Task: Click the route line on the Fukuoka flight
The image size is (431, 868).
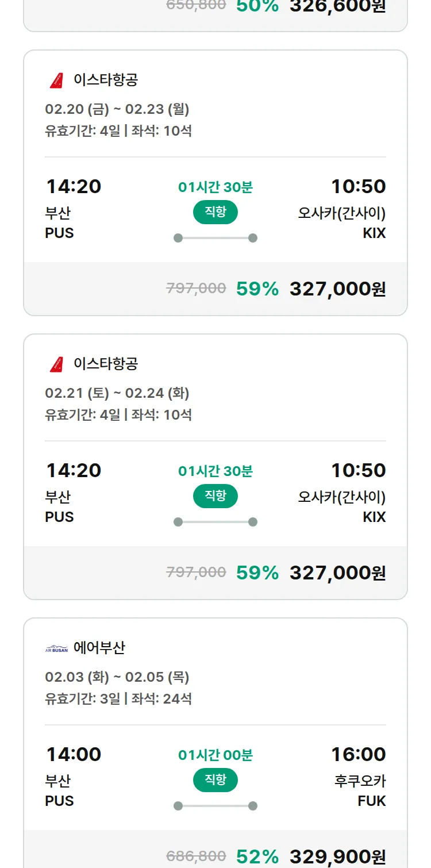Action: (215, 806)
